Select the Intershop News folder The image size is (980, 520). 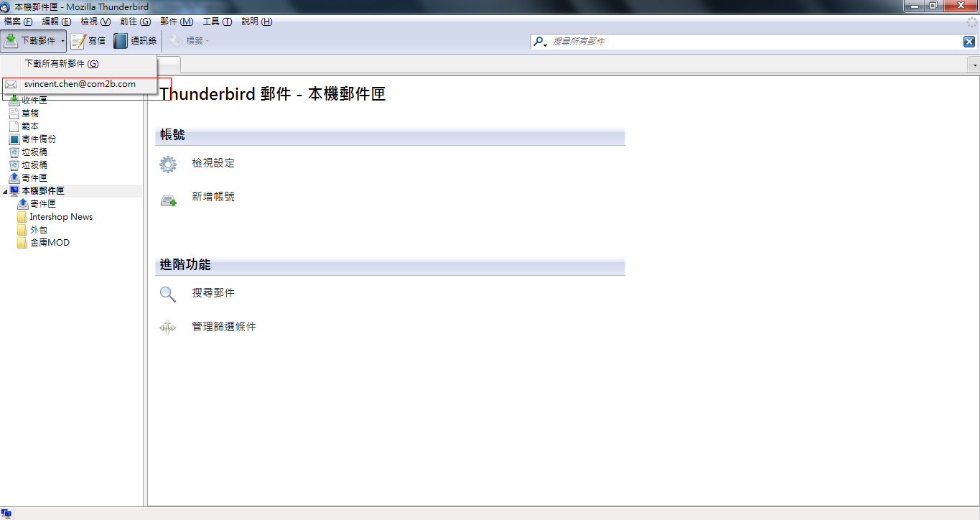pyautogui.click(x=61, y=217)
